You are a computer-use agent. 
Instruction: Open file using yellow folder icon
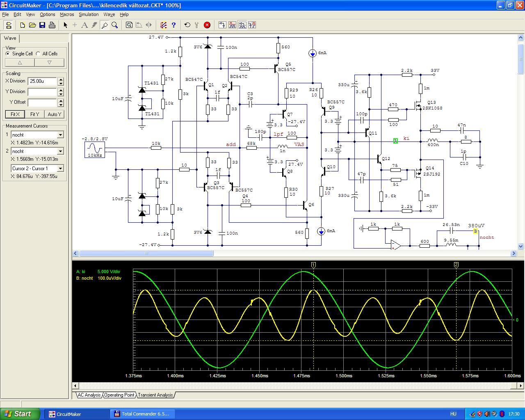click(32, 25)
